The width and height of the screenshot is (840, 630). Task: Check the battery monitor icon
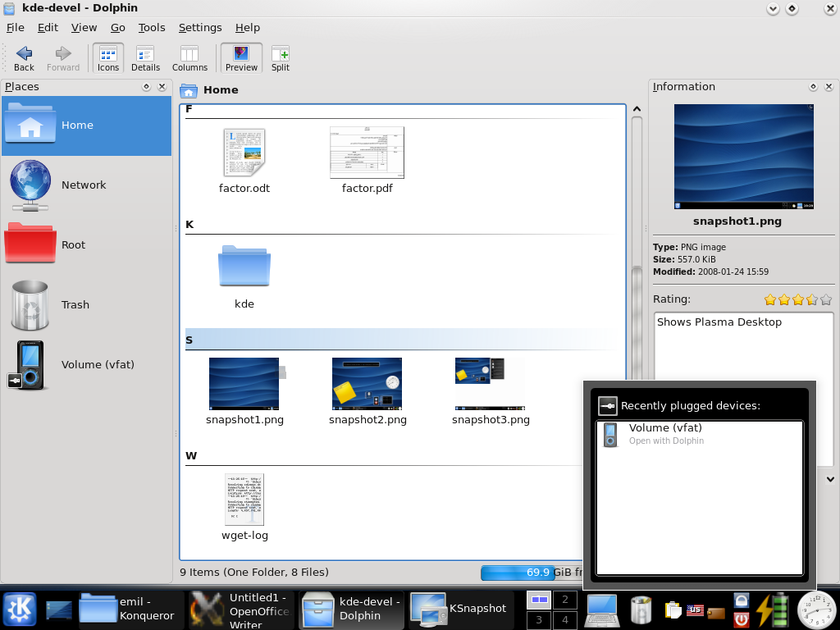point(773,610)
